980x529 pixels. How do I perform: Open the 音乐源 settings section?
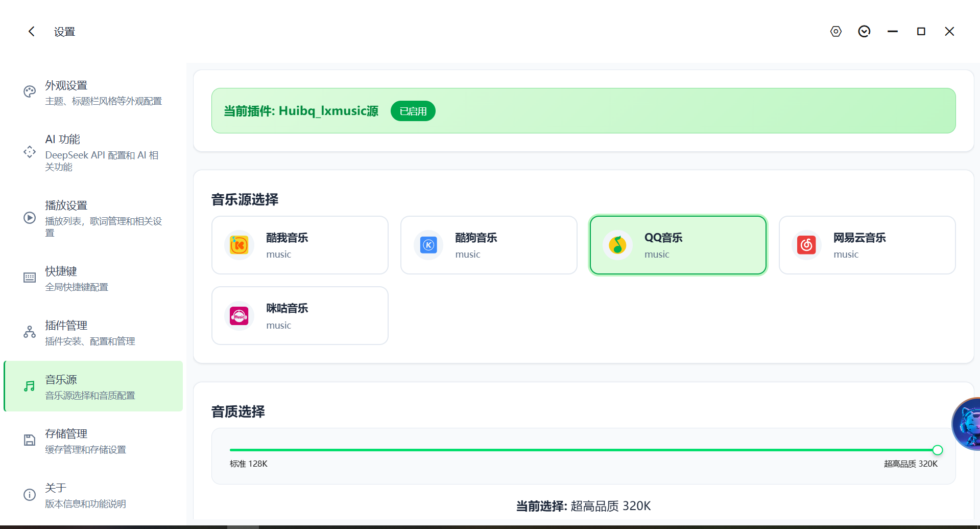tap(93, 386)
